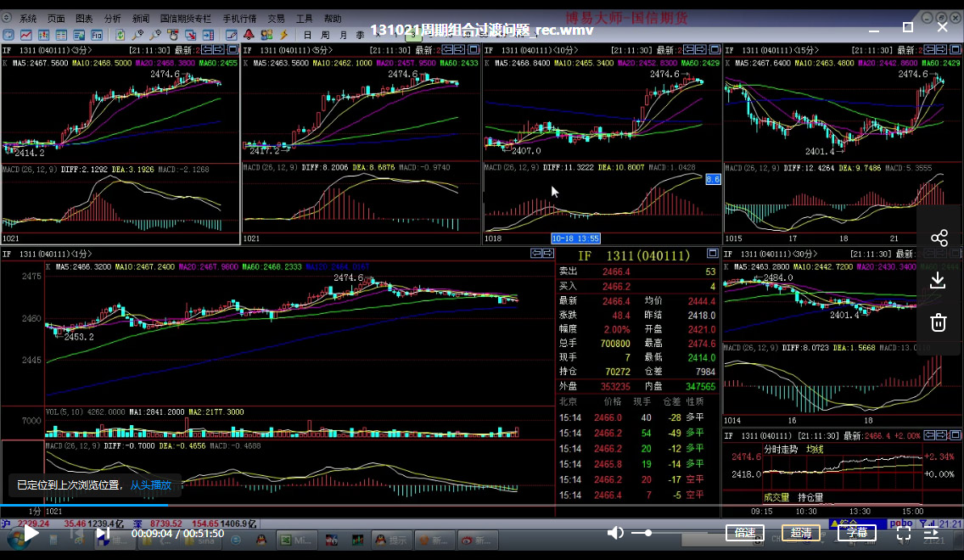
Task: Open the drawing pencil tool icon
Action: pos(231,35)
